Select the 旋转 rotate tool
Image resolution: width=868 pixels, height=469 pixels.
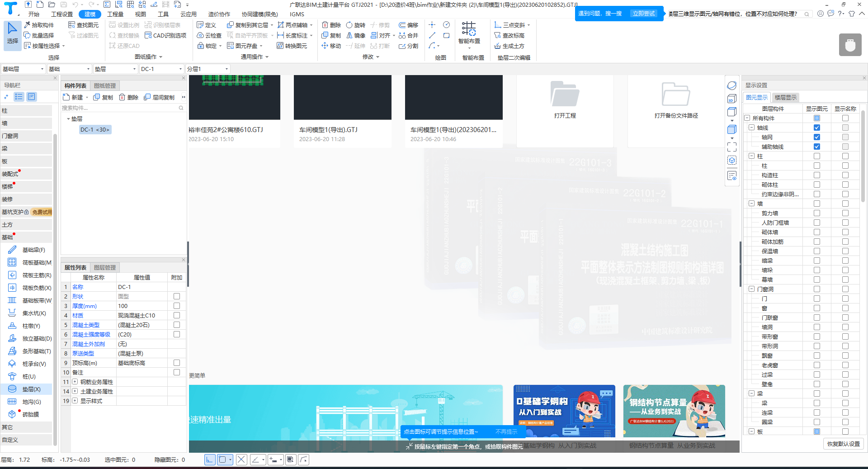pos(356,25)
